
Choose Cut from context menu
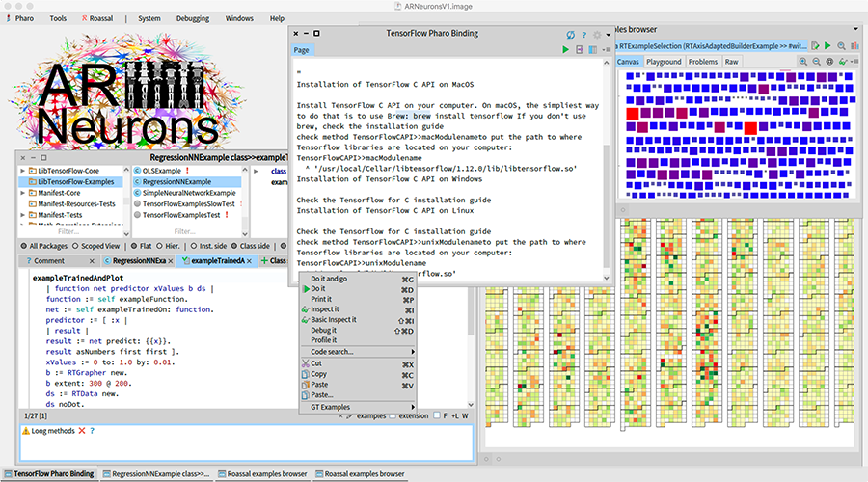point(358,363)
